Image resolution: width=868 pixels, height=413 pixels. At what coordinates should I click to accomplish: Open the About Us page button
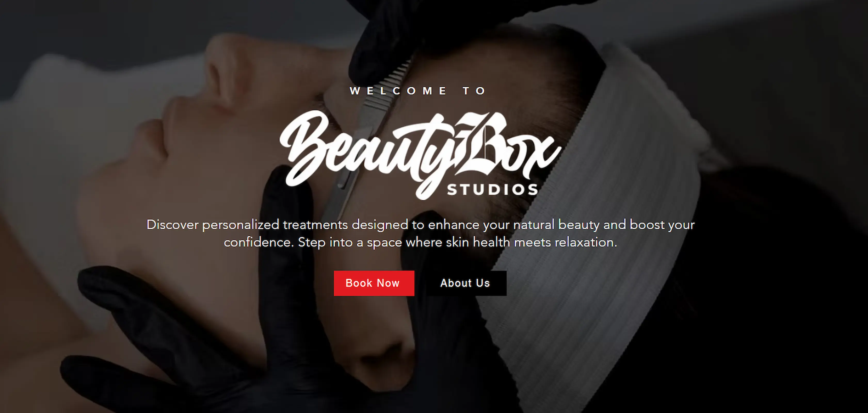click(x=466, y=283)
